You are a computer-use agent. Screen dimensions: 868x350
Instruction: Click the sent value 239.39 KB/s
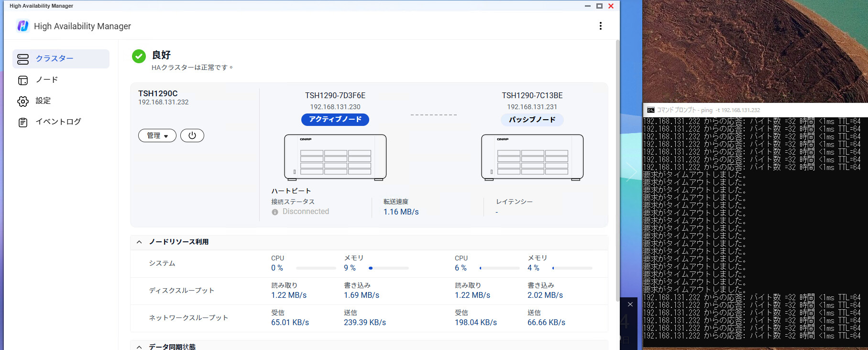click(365, 323)
